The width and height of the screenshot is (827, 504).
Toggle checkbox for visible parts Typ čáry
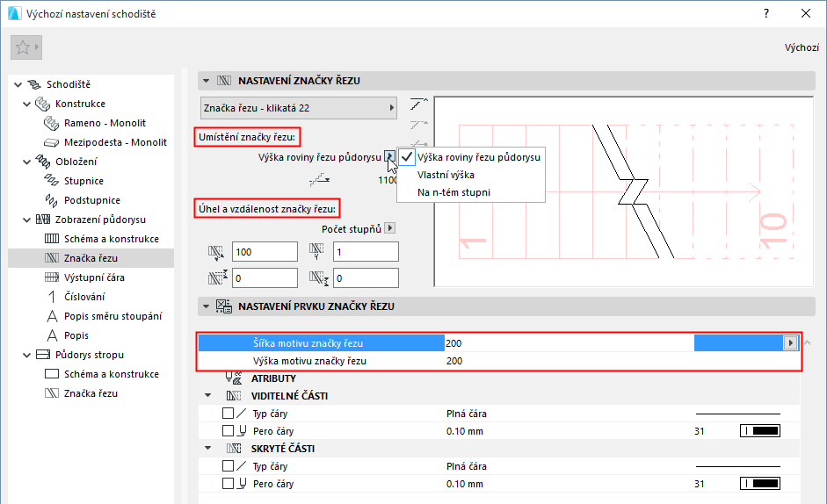(228, 413)
